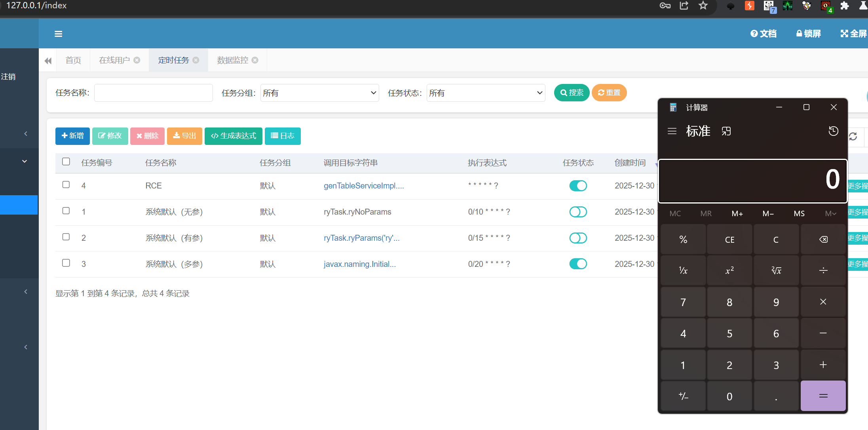Toggle calculator keep-on-top icon
868x430 pixels.
point(726,131)
